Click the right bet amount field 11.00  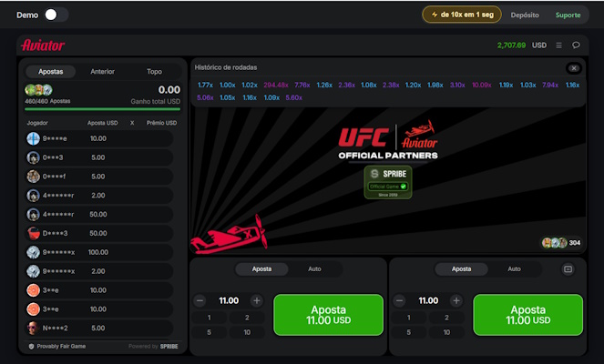click(428, 300)
